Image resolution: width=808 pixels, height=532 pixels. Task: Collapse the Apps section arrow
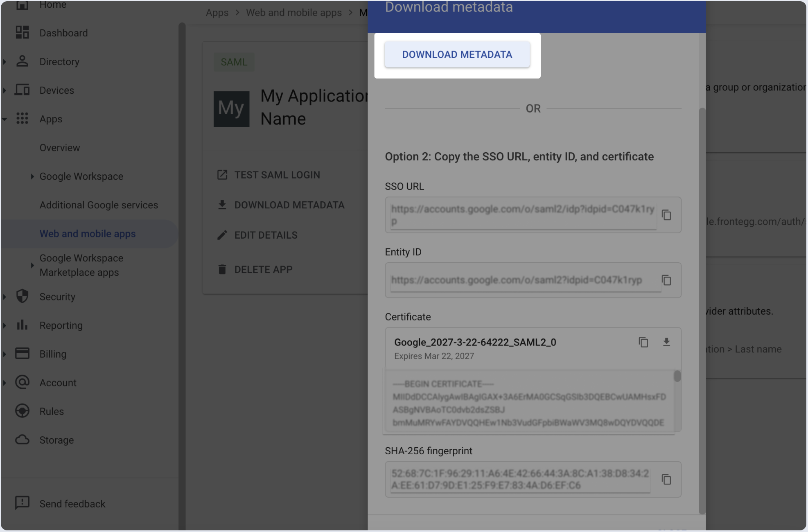coord(5,119)
